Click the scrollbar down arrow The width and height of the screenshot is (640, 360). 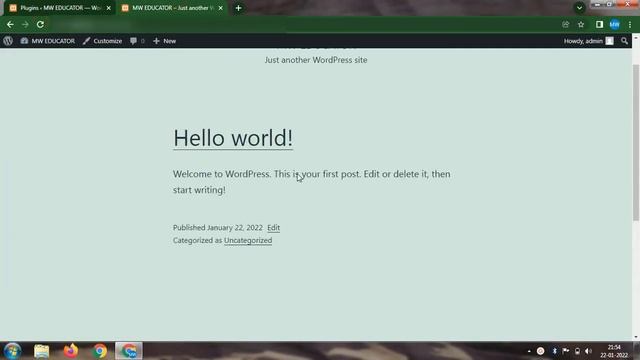coord(636,337)
